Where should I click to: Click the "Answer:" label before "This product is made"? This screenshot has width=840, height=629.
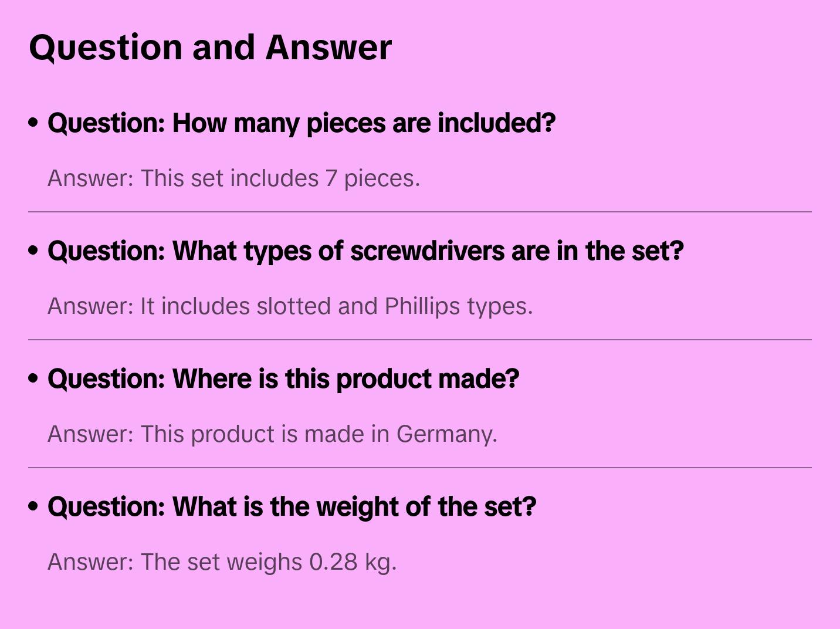pyautogui.click(x=91, y=434)
